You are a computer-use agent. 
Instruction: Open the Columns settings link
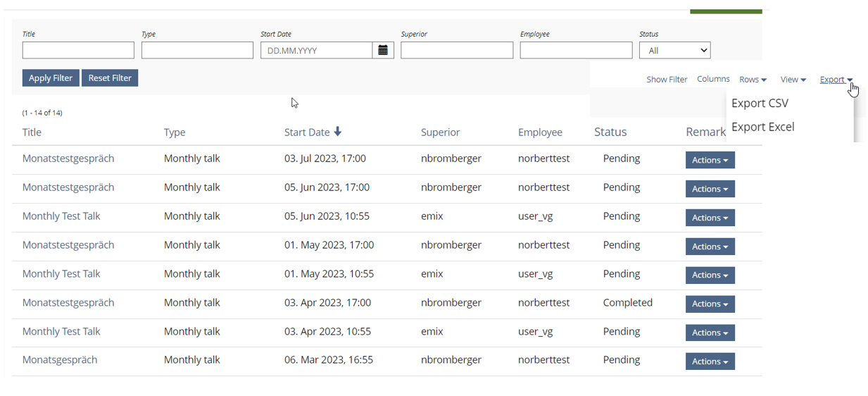(713, 79)
